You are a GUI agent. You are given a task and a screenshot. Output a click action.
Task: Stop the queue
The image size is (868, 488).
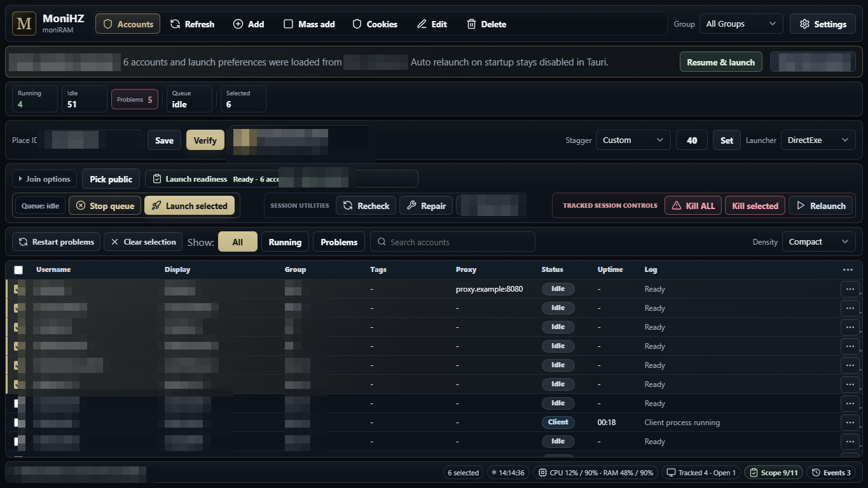(105, 206)
